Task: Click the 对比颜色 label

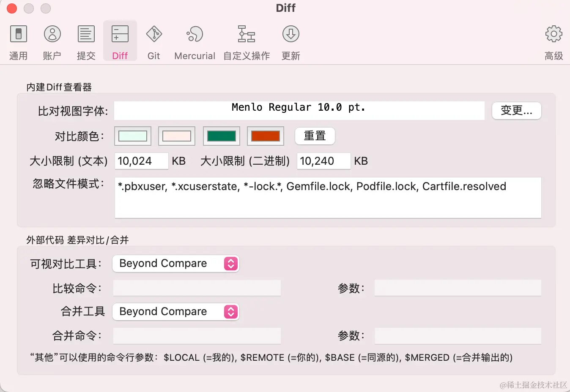Action: pos(79,136)
